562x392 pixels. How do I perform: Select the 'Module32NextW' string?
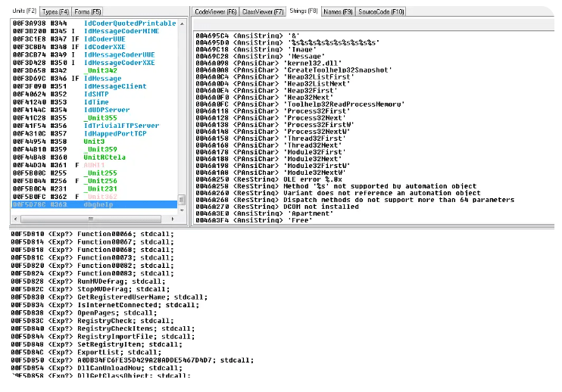pos(271,173)
